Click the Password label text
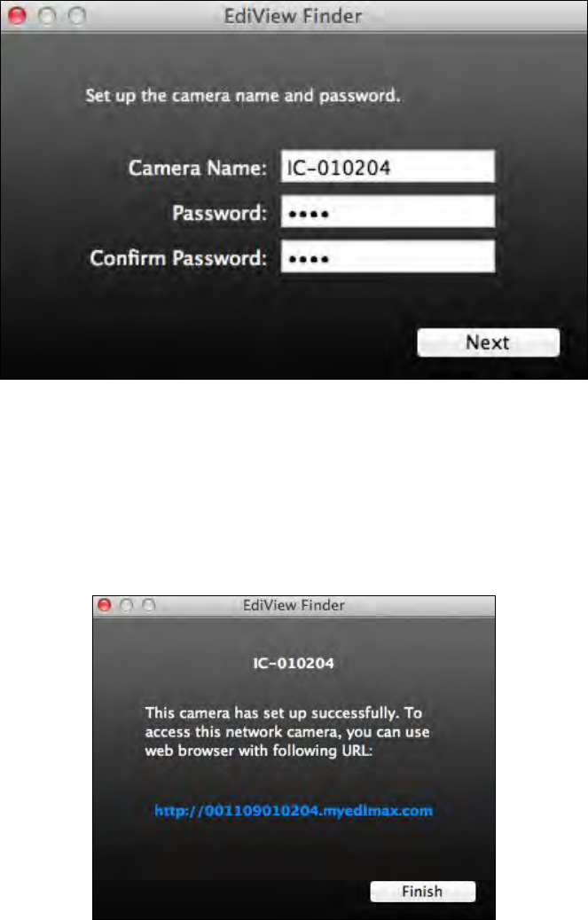This screenshot has width=588, height=920. click(x=219, y=213)
